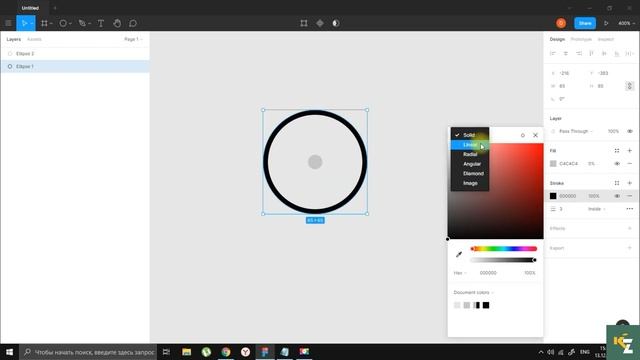Select the Comment tool

coord(133,23)
